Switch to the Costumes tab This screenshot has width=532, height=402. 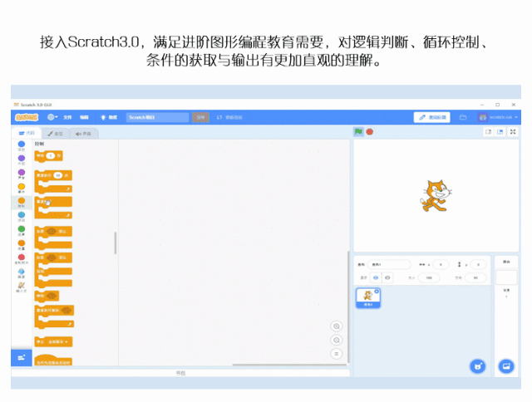(55, 134)
